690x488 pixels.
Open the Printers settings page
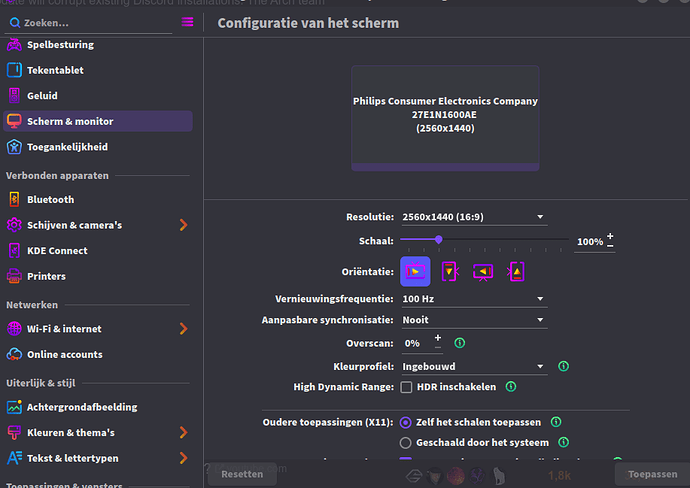click(98, 276)
